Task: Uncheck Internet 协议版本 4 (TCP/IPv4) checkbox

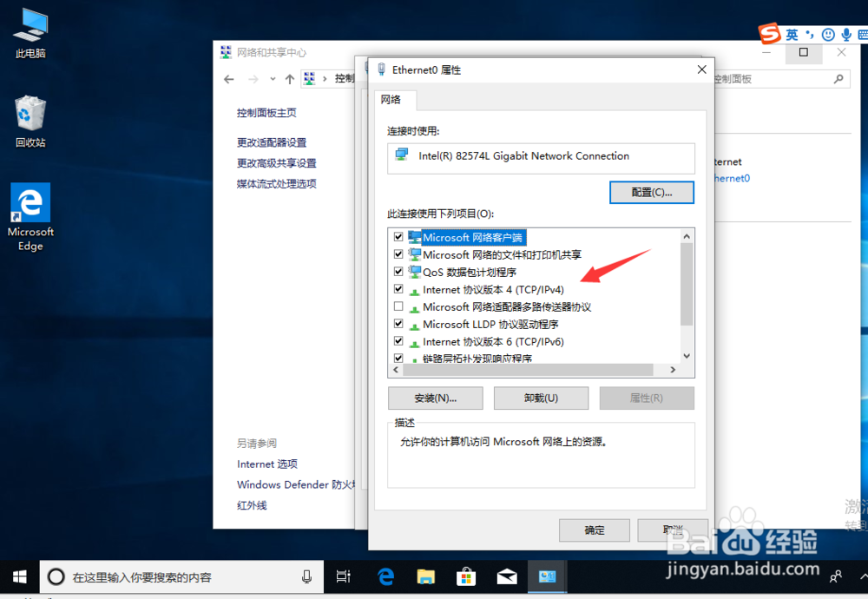Action: tap(398, 288)
